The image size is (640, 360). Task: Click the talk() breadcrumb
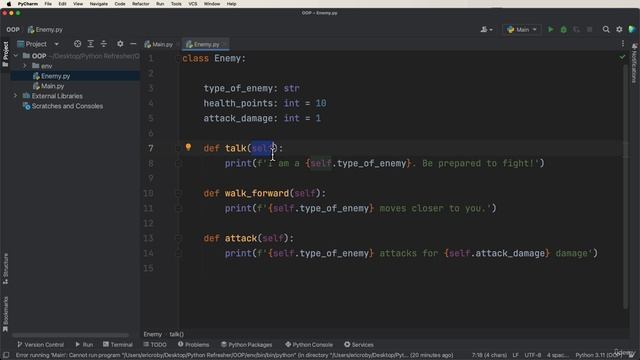tap(177, 334)
